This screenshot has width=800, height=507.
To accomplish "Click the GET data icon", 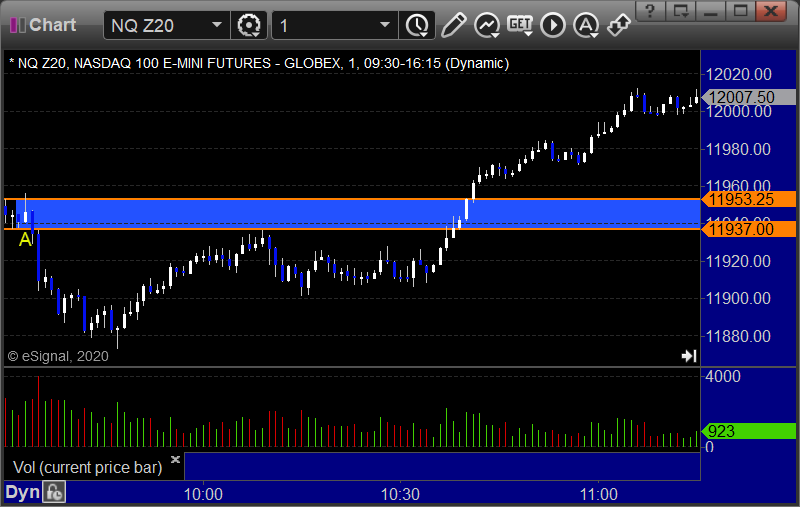I will click(x=520, y=24).
